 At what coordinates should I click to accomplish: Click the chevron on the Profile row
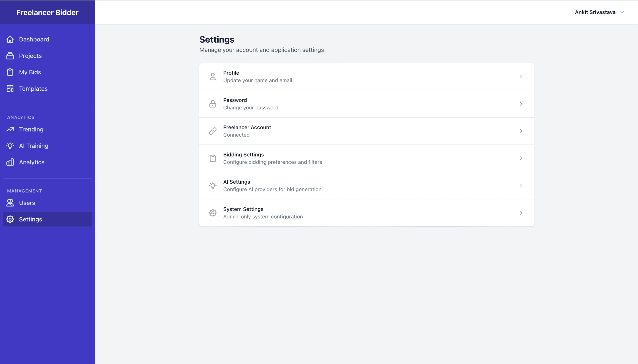point(521,76)
